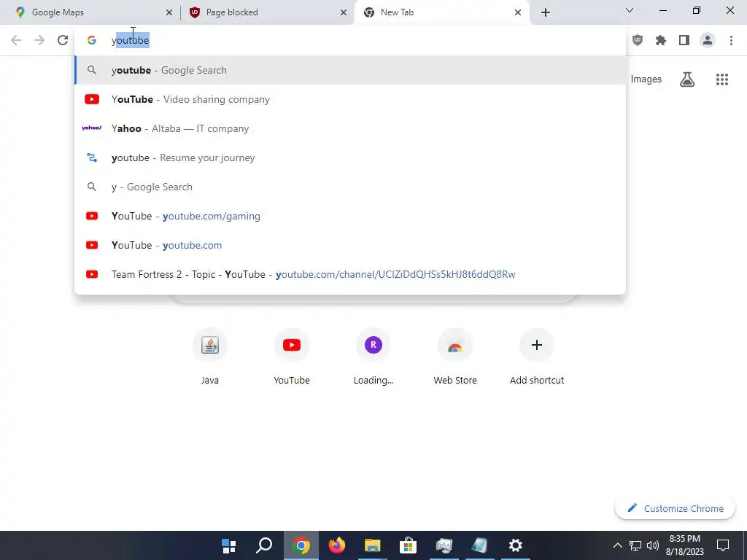Image resolution: width=747 pixels, height=560 pixels.
Task: Open the YouTube shortcut tile
Action: tap(292, 356)
